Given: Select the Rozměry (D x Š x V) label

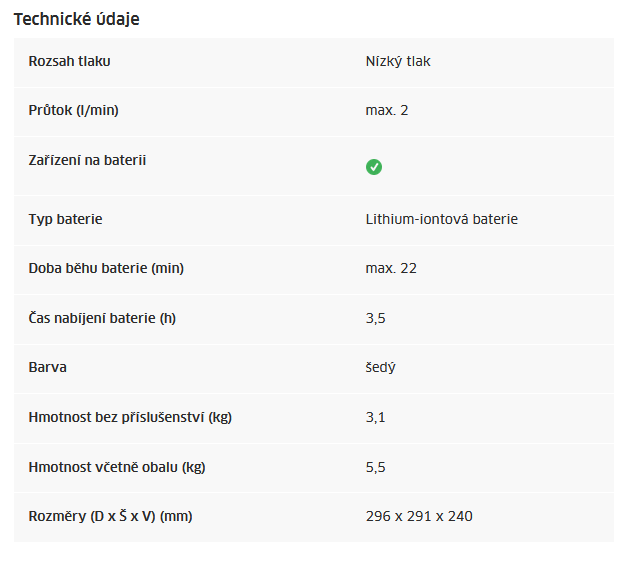Looking at the screenshot, I should (111, 516).
